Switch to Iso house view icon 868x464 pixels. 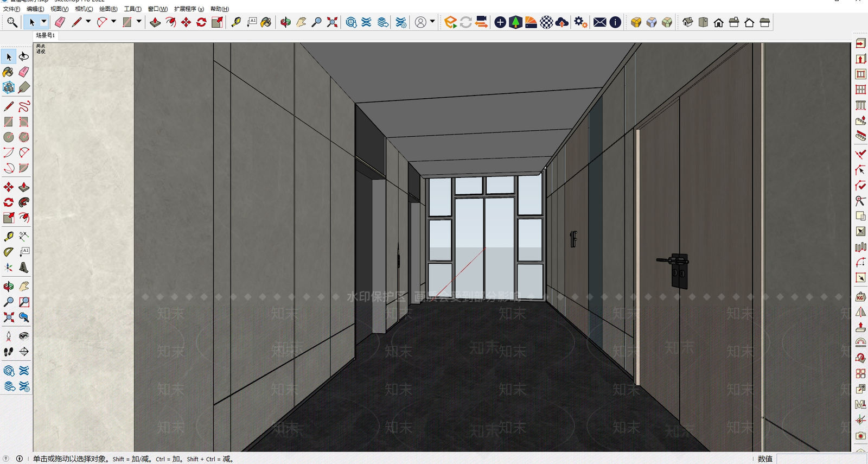click(688, 22)
